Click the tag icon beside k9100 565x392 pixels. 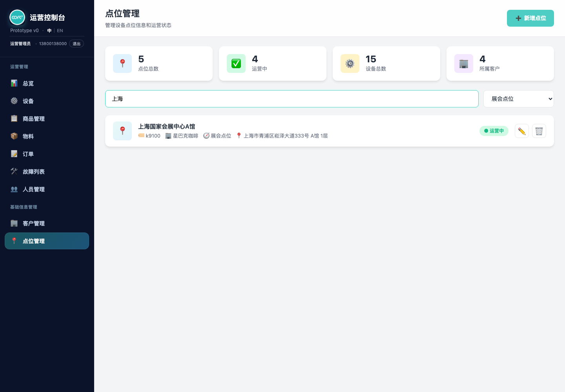click(141, 136)
